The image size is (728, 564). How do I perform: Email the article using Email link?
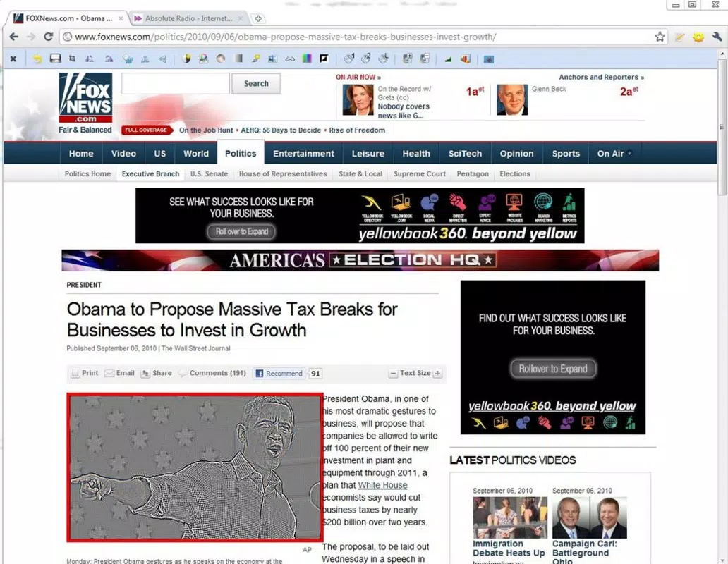point(120,373)
